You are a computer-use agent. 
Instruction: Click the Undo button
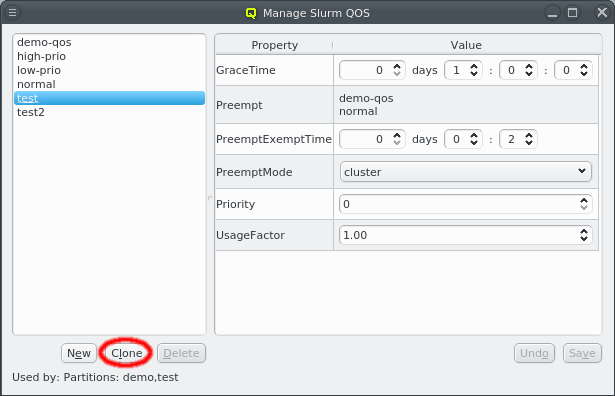534,353
